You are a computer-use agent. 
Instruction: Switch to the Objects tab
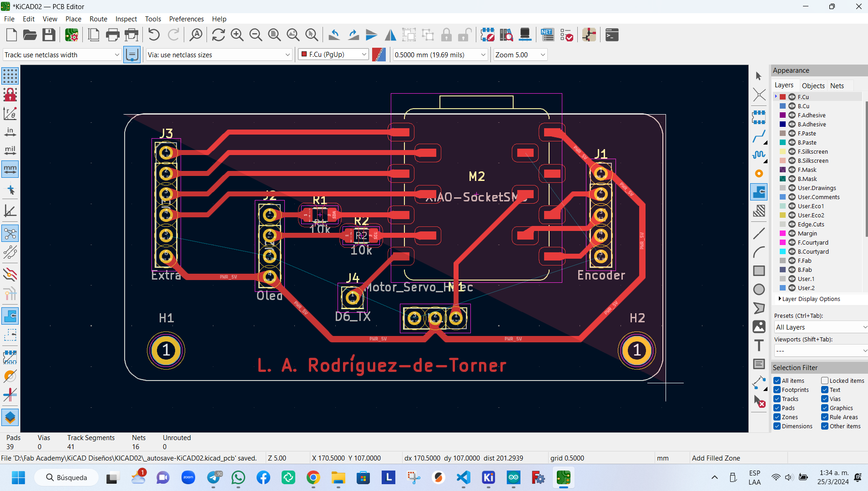pyautogui.click(x=813, y=85)
